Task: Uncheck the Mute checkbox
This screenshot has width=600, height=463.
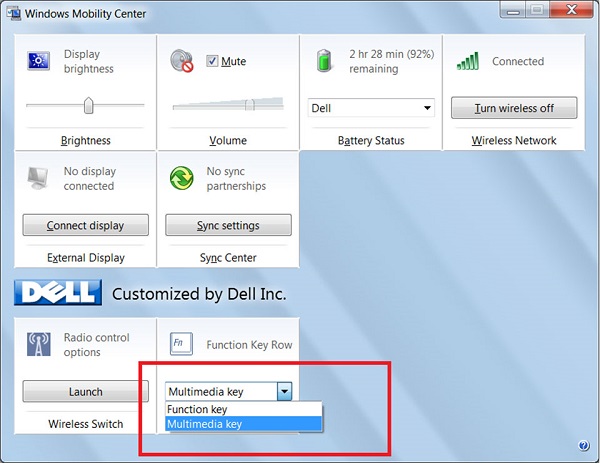Action: (x=212, y=62)
